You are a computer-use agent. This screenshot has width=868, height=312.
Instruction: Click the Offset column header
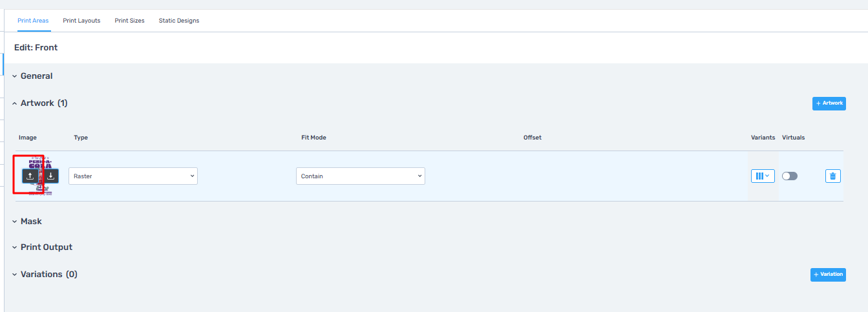(x=532, y=138)
